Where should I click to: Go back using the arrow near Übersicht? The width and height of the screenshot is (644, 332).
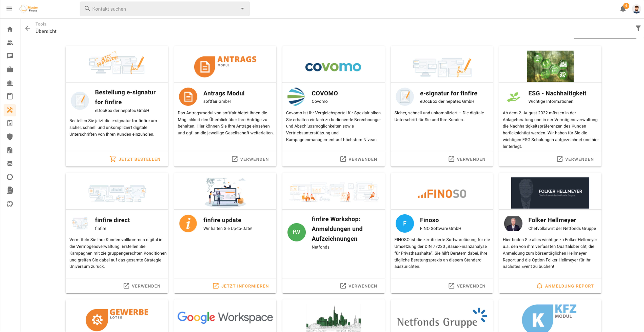(27, 28)
